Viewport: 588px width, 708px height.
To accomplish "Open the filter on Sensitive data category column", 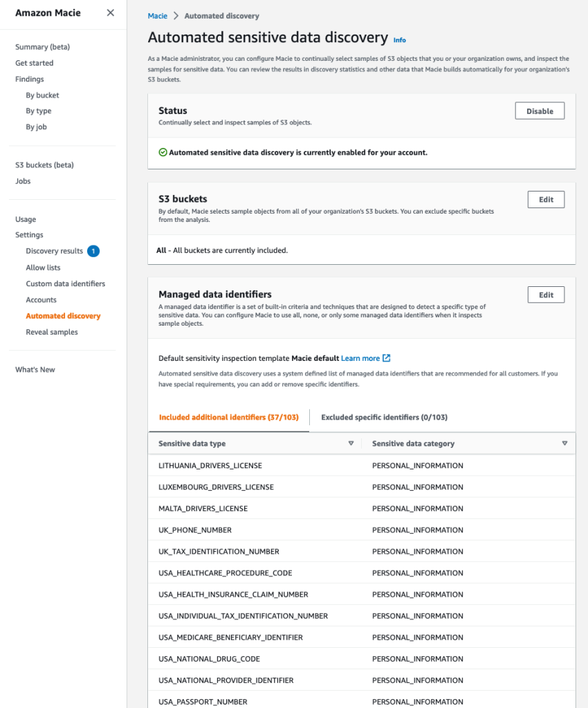I will click(x=565, y=443).
